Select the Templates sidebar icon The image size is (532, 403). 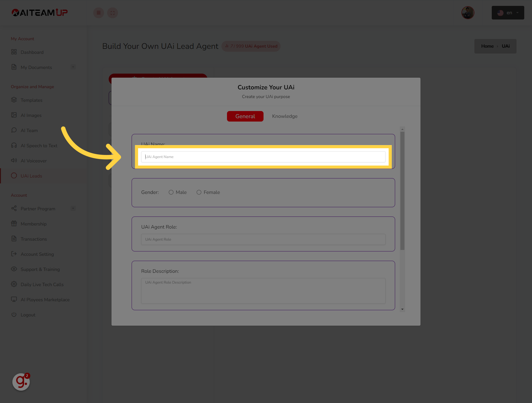pos(14,100)
